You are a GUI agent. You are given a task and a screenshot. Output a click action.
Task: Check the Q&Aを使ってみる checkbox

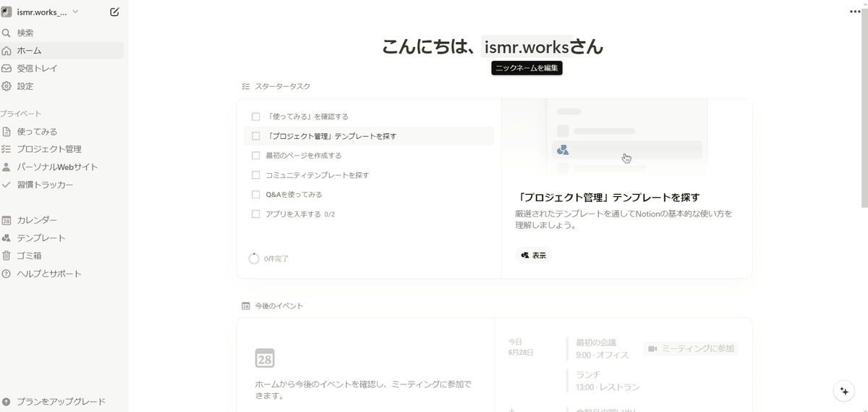click(x=255, y=195)
